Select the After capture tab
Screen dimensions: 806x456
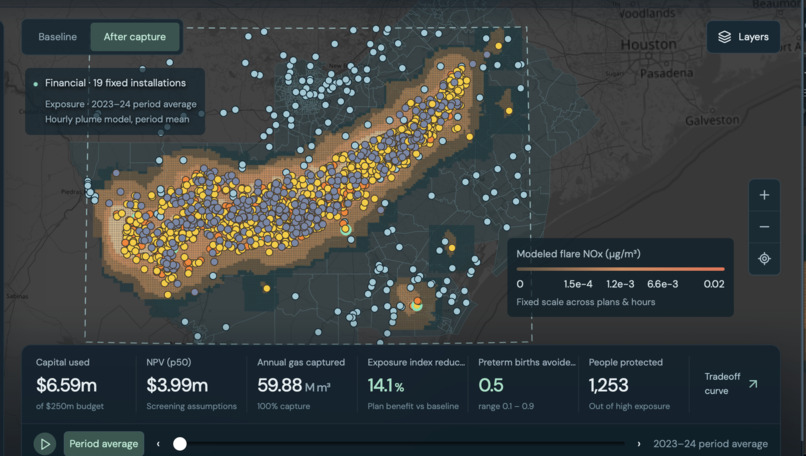click(135, 37)
